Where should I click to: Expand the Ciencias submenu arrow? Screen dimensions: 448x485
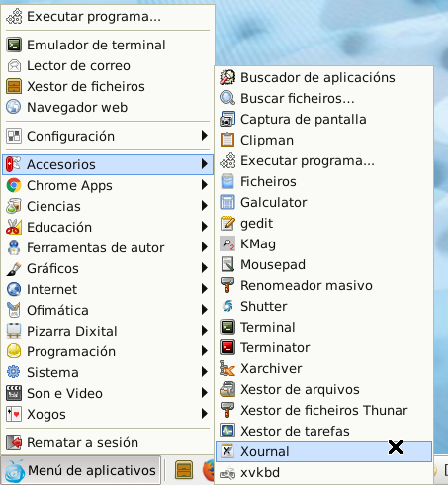tap(205, 206)
